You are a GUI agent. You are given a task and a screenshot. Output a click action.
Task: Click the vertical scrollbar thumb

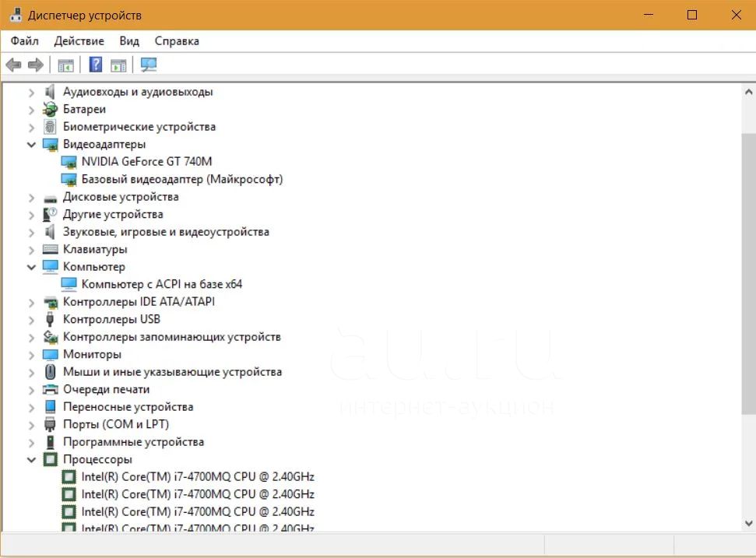(x=748, y=274)
